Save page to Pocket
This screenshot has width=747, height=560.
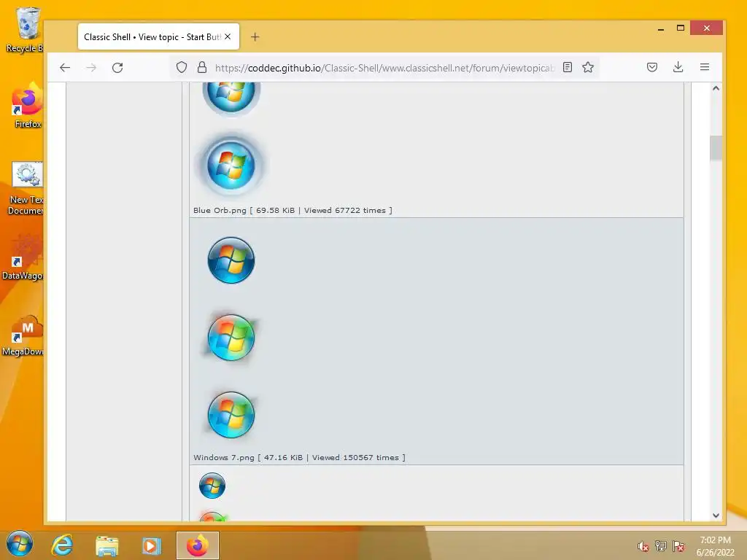(652, 67)
